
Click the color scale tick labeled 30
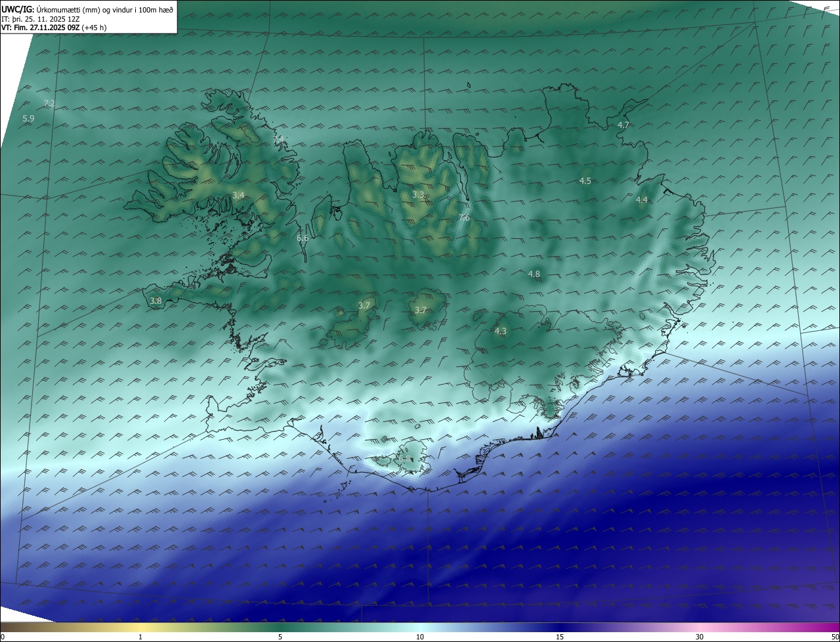(x=700, y=637)
